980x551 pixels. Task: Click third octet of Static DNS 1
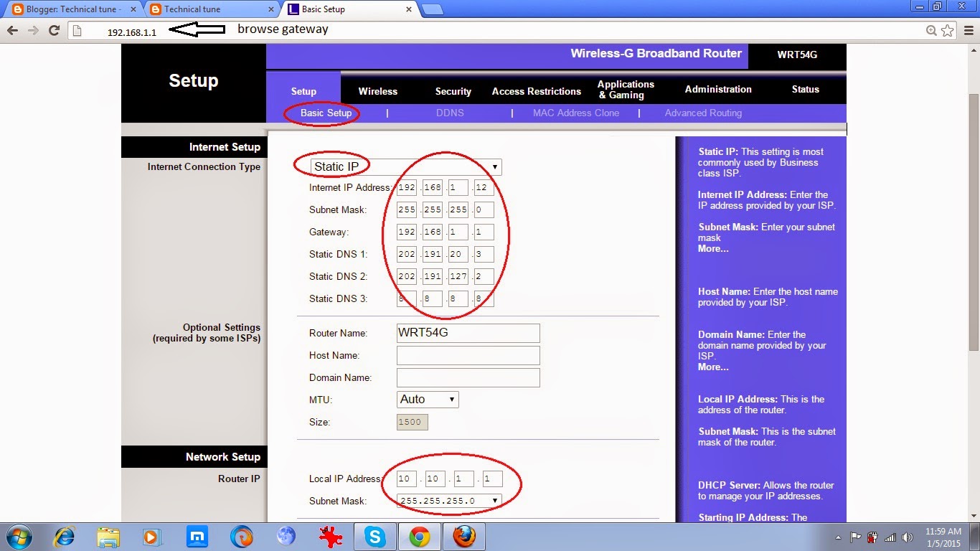458,254
